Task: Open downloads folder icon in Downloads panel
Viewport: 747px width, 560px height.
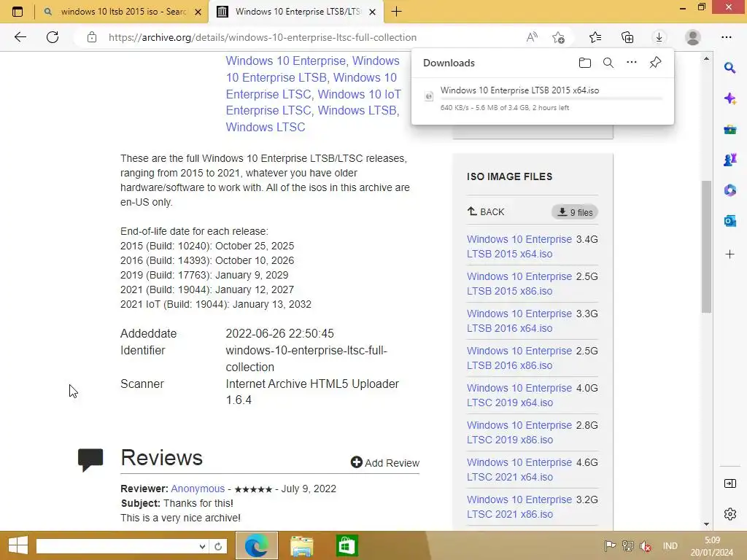Action: [x=585, y=63]
